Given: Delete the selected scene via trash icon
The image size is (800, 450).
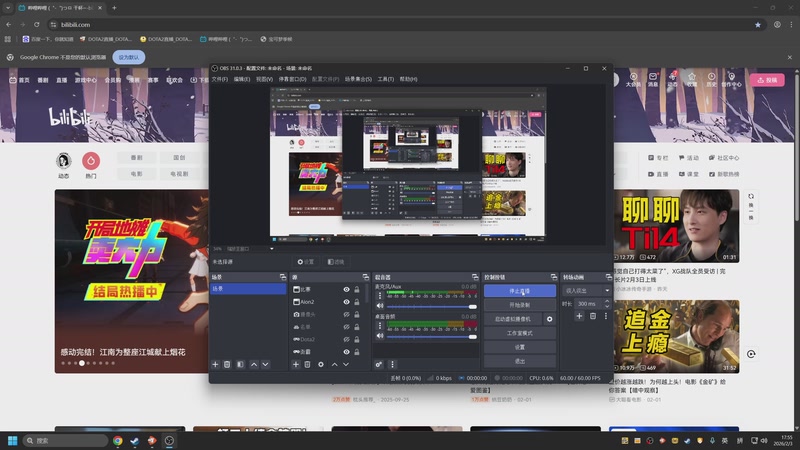Looking at the screenshot, I should [x=227, y=364].
